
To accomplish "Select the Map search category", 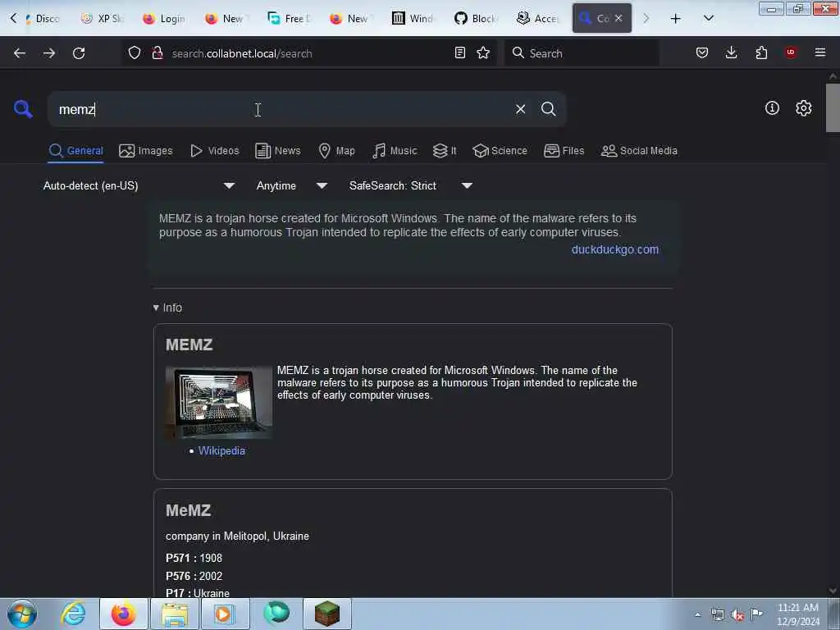I will (336, 151).
